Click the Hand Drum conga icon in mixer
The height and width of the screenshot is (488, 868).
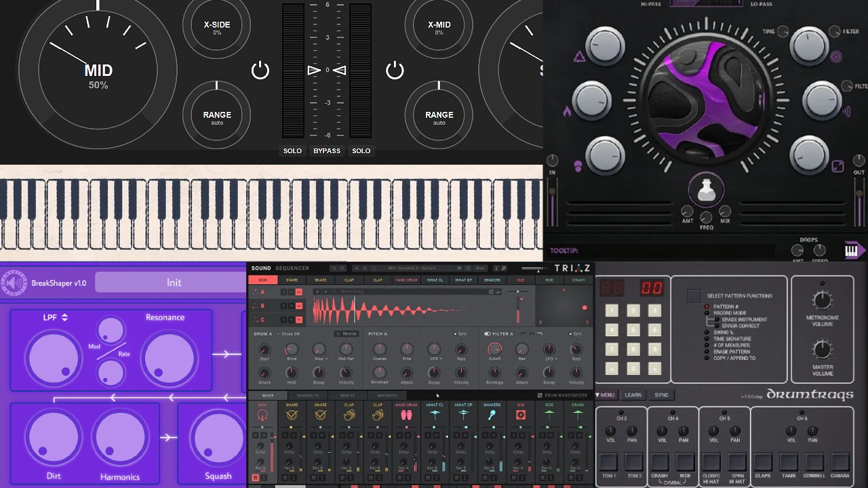coord(406,415)
